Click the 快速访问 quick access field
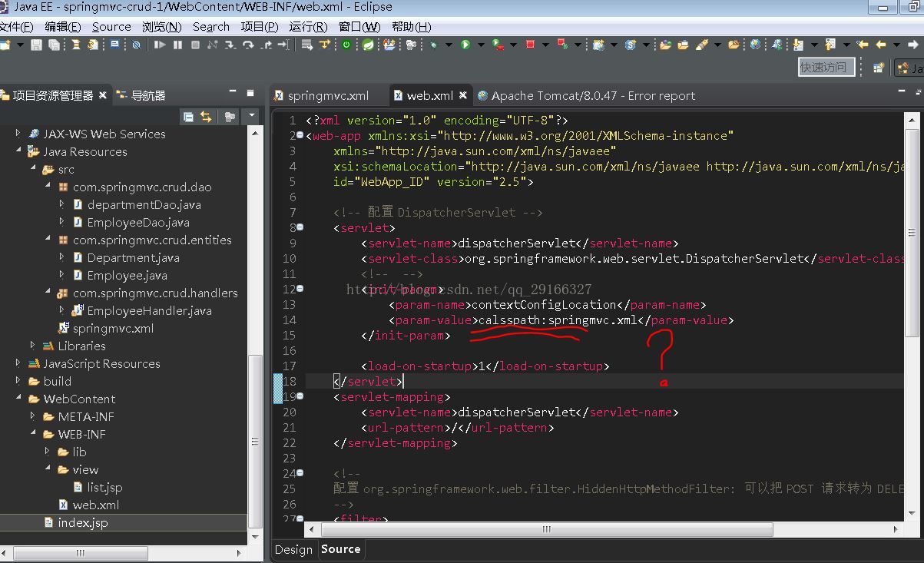 point(827,68)
